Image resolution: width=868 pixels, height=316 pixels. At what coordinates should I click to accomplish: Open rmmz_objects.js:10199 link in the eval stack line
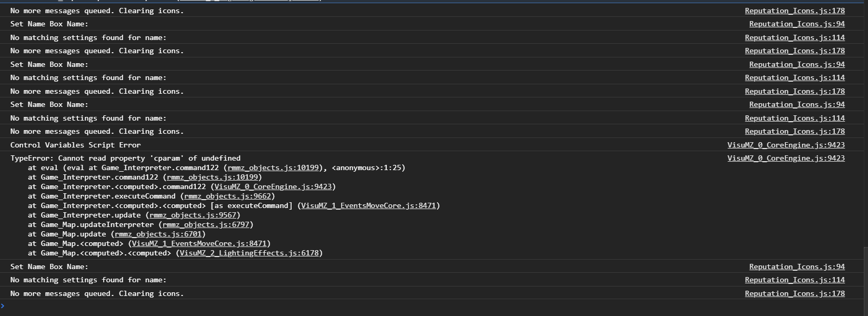[x=273, y=167]
